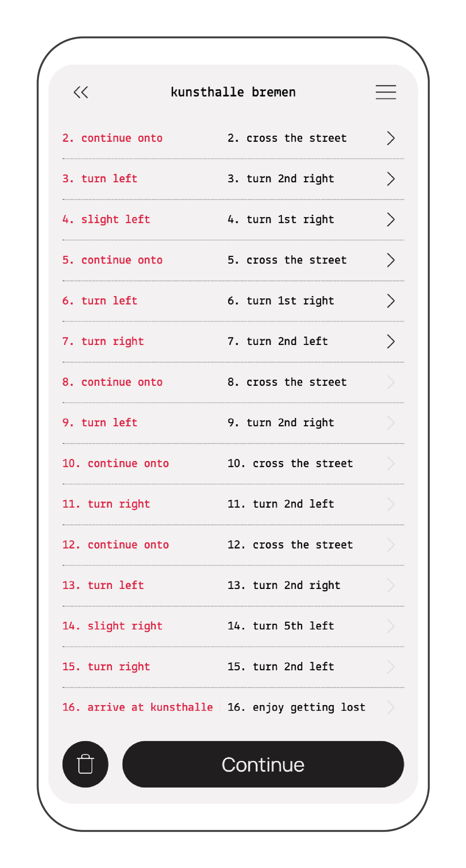Tap '10. cross the street' instruction
This screenshot has height=868, width=466.
[x=290, y=463]
